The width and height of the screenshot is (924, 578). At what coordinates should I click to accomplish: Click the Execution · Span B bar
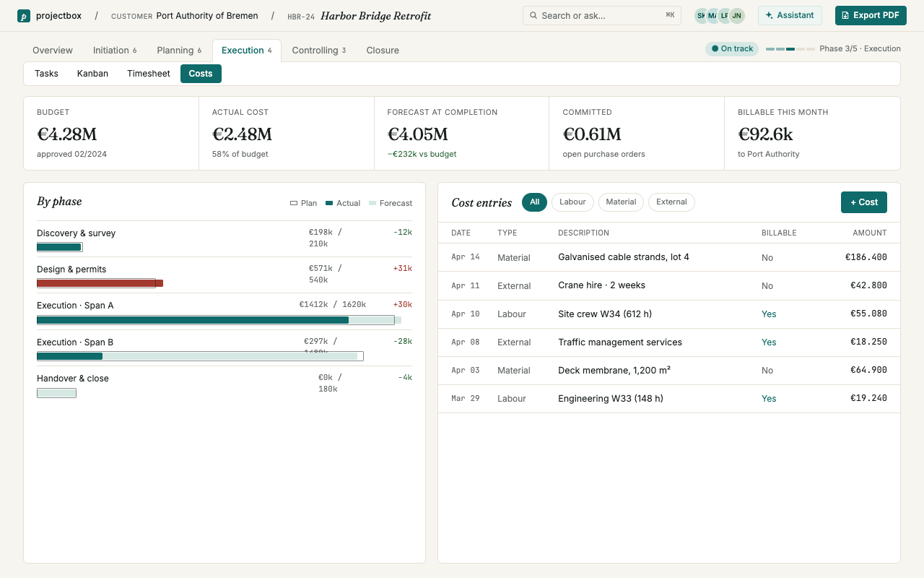200,356
